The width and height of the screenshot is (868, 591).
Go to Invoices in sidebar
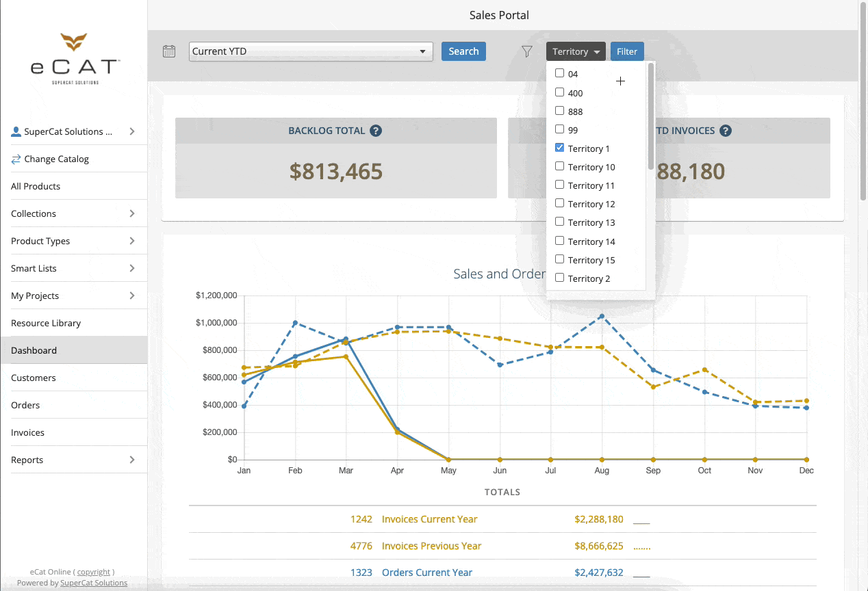point(74,432)
